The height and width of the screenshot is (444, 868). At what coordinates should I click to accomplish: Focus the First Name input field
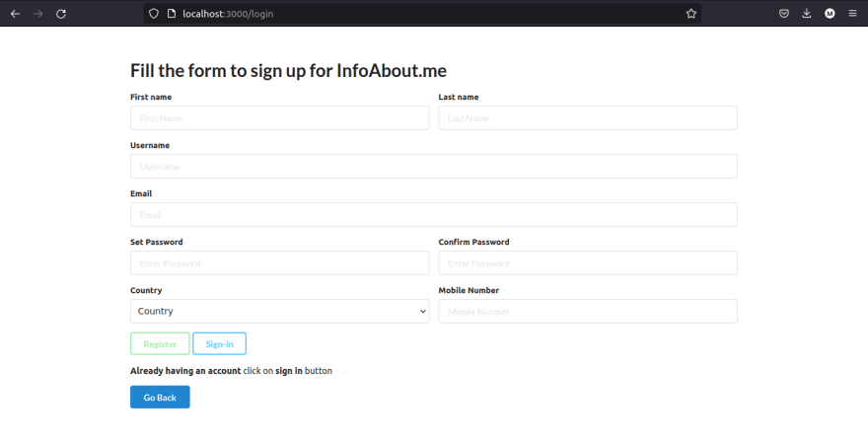point(279,118)
